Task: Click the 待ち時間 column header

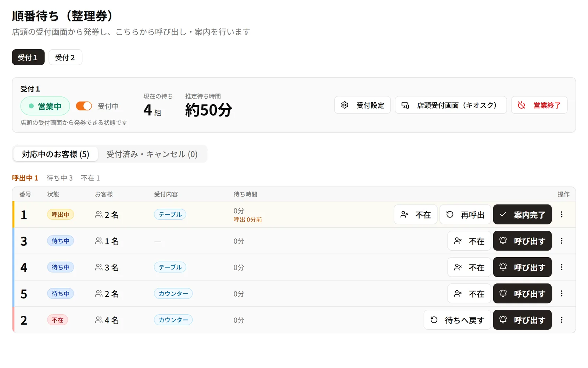Action: 245,194
